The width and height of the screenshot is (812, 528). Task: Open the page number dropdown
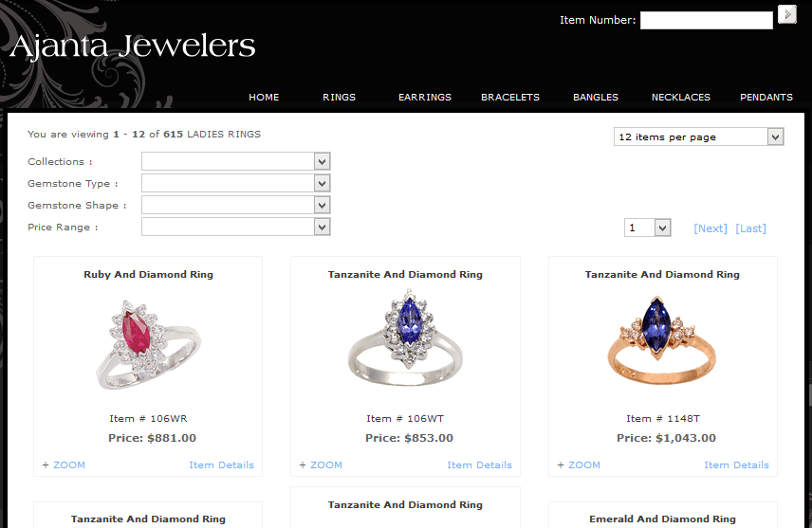click(x=647, y=228)
